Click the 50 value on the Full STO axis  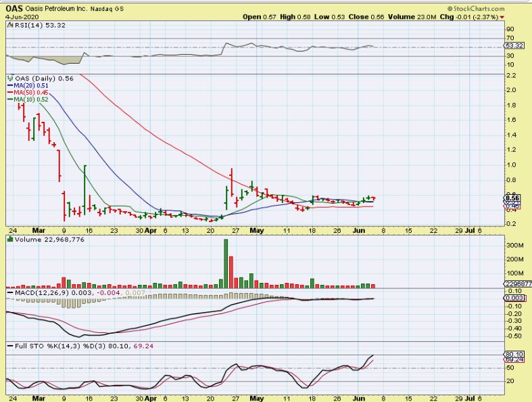click(x=510, y=367)
